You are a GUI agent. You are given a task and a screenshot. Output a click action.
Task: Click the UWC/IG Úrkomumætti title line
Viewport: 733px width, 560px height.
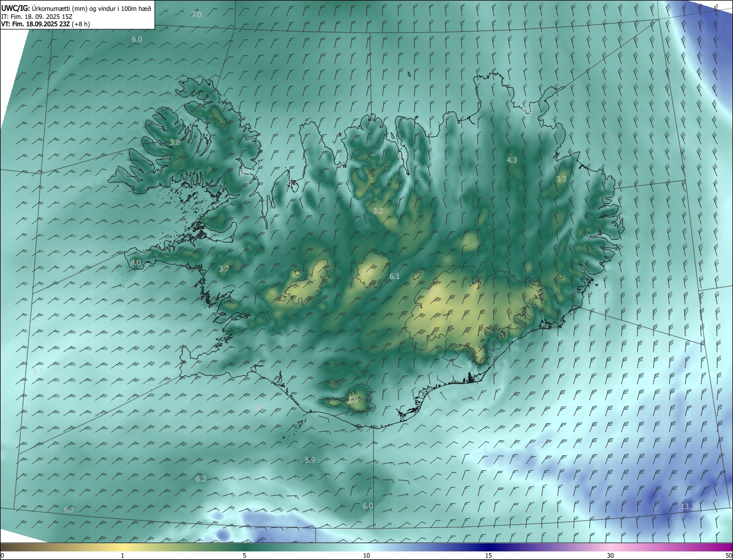click(76, 8)
